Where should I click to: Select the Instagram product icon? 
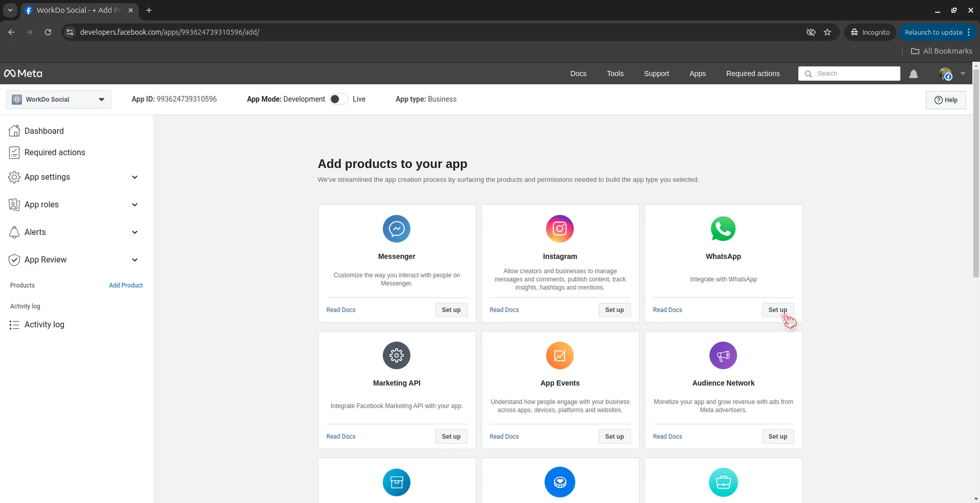[559, 229]
